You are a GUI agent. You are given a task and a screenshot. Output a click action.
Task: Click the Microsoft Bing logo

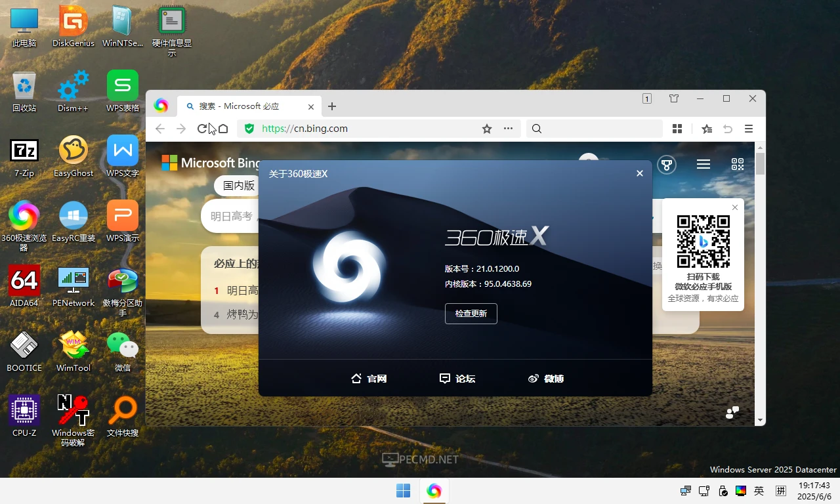coord(211,163)
